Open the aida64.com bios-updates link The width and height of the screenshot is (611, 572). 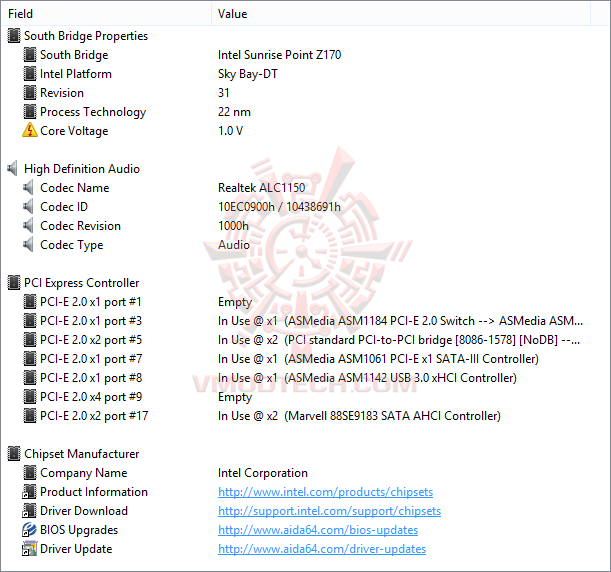318,530
